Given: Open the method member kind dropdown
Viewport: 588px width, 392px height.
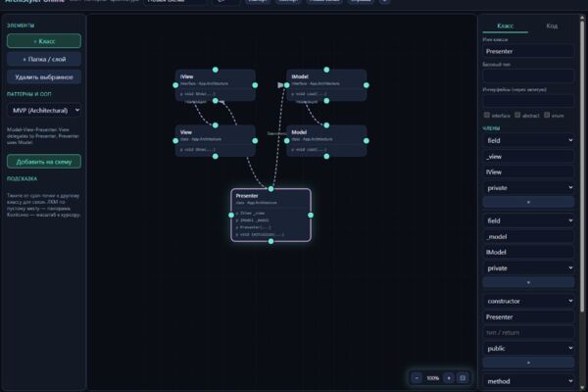Looking at the screenshot, I should click(528, 381).
